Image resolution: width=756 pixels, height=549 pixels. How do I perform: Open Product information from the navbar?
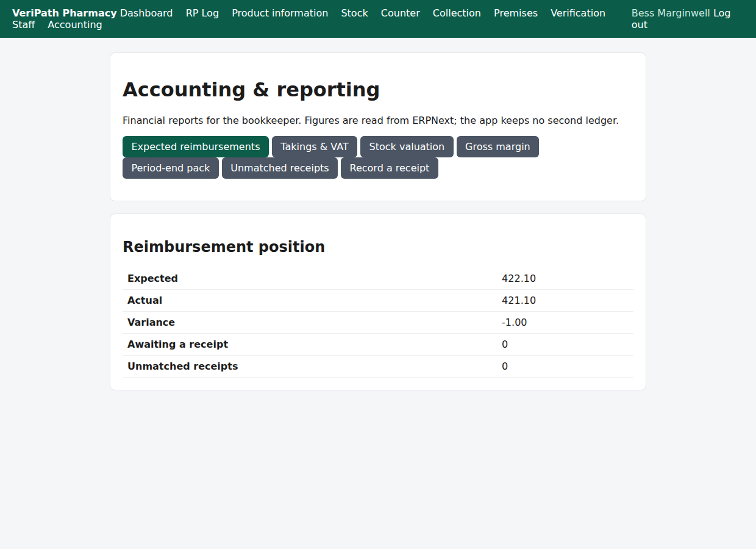pos(280,13)
